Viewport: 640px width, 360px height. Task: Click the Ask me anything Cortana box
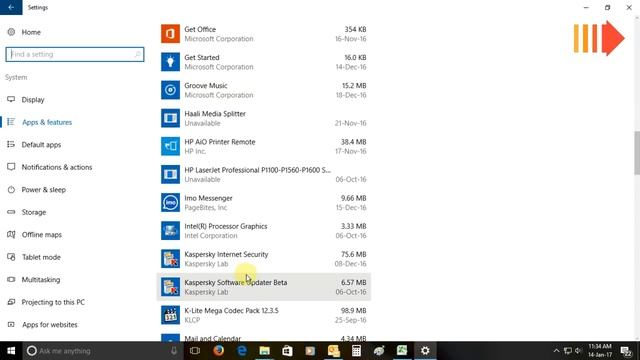[x=101, y=351]
